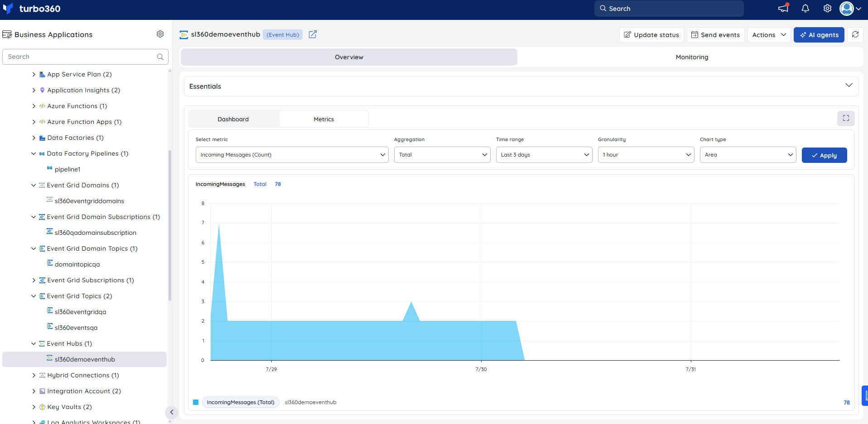Click the Azure Functions icon
The image size is (868, 424).
(x=42, y=106)
